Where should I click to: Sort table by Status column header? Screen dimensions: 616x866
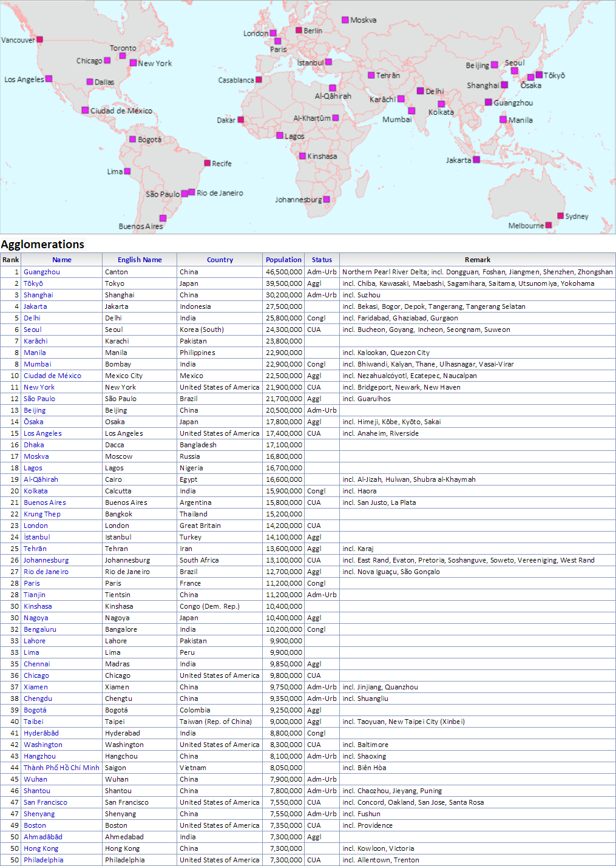point(322,260)
